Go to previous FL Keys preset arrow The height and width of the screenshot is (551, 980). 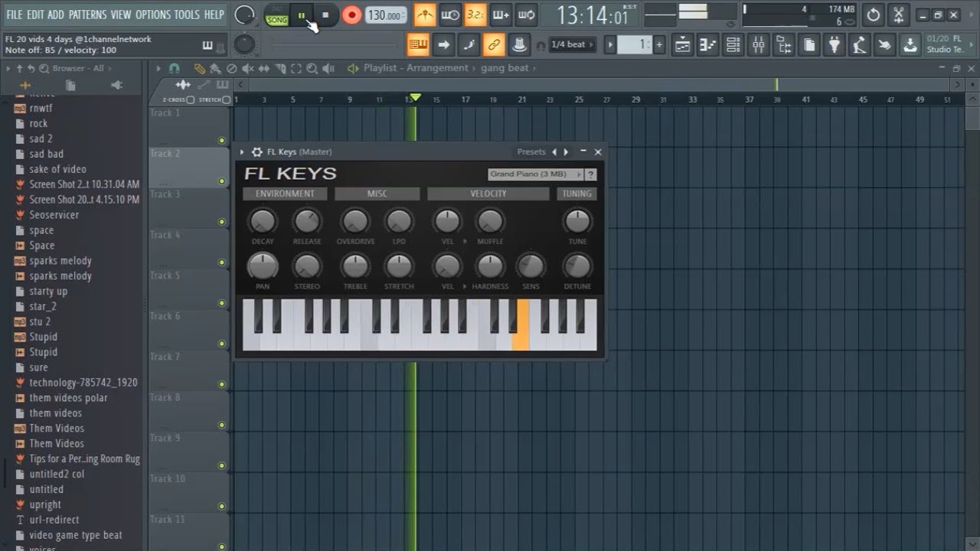click(554, 152)
